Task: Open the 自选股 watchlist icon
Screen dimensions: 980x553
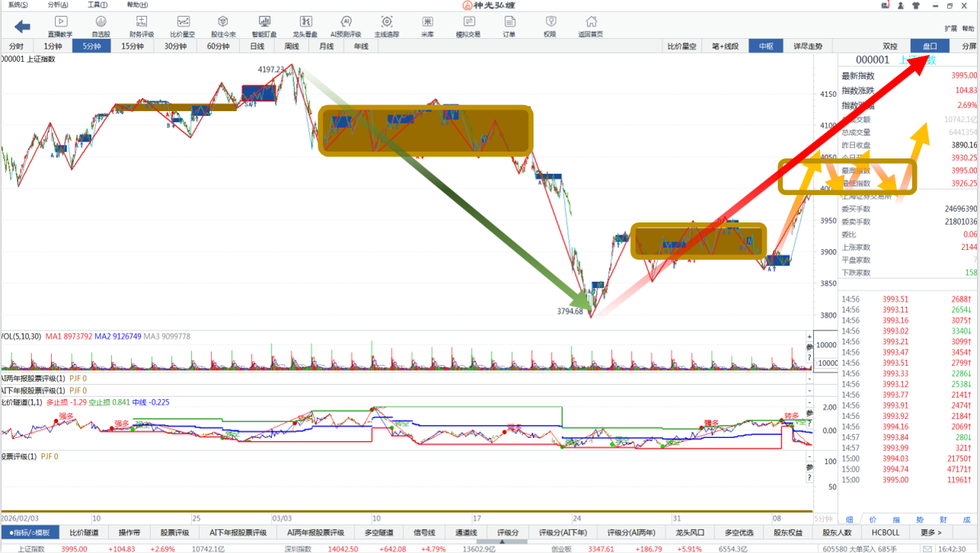Action: pos(101,25)
